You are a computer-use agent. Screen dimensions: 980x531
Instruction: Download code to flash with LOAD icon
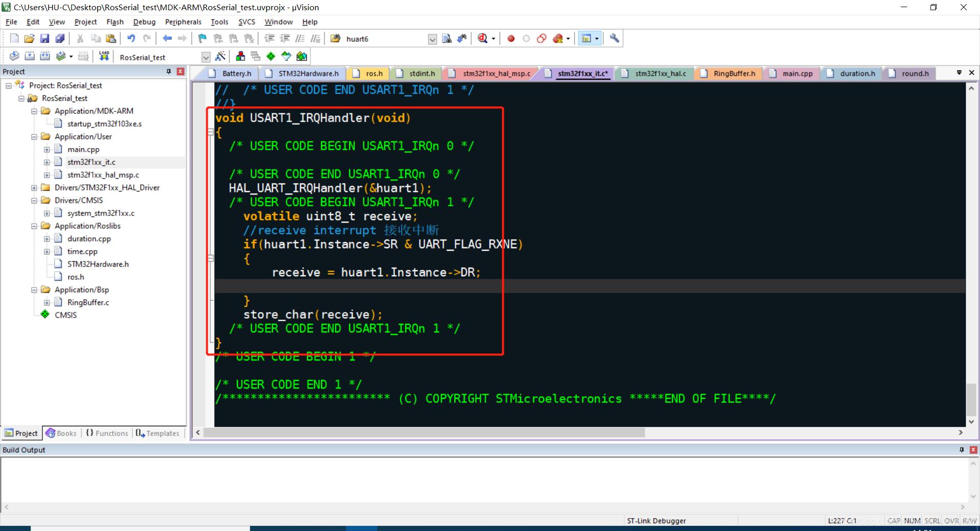click(104, 56)
